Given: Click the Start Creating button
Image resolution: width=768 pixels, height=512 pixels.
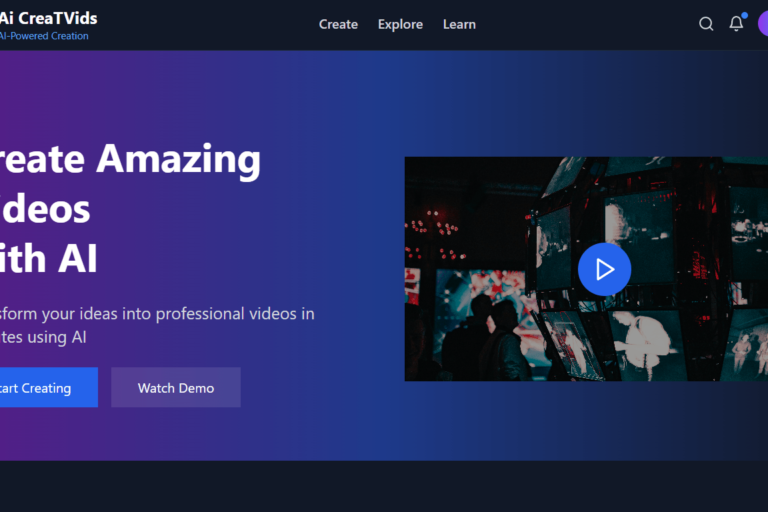Looking at the screenshot, I should (x=40, y=388).
